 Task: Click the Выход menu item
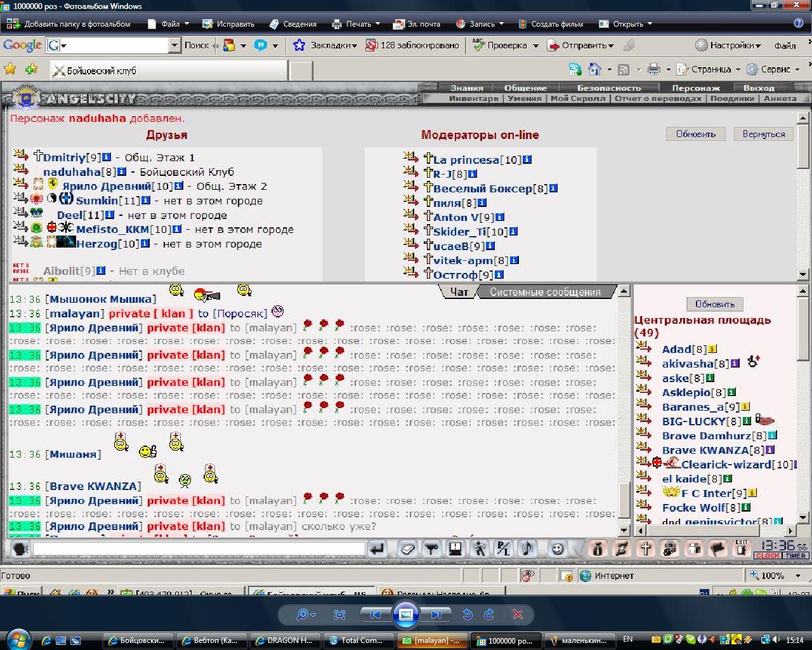click(x=759, y=88)
